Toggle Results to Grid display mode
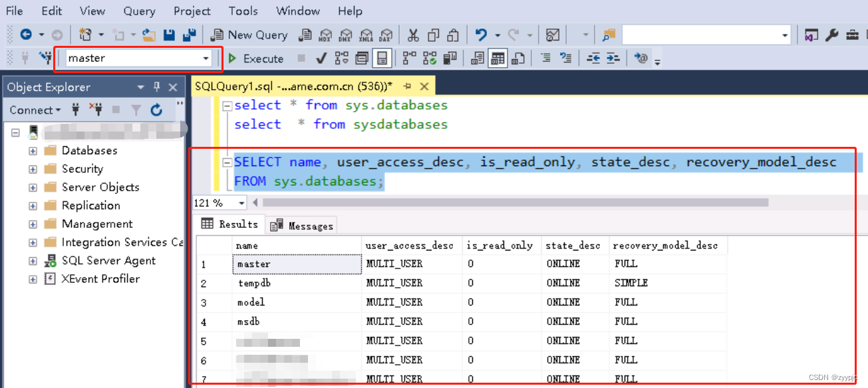Image resolution: width=868 pixels, height=388 pixels. (497, 58)
